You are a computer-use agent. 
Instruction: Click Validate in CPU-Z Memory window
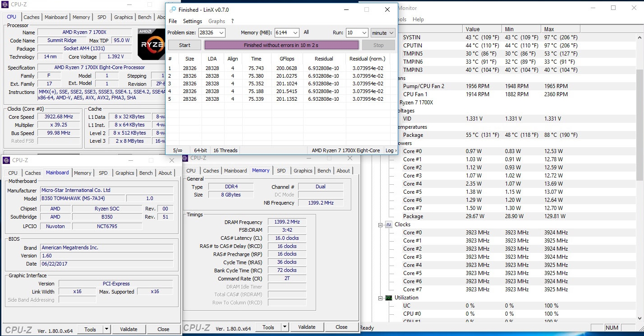pos(307,327)
